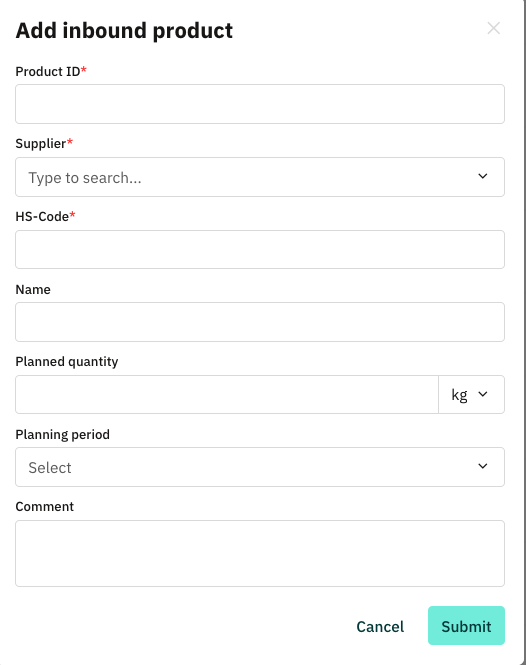
Task: Click the Planned quantity label
Action: (x=67, y=362)
